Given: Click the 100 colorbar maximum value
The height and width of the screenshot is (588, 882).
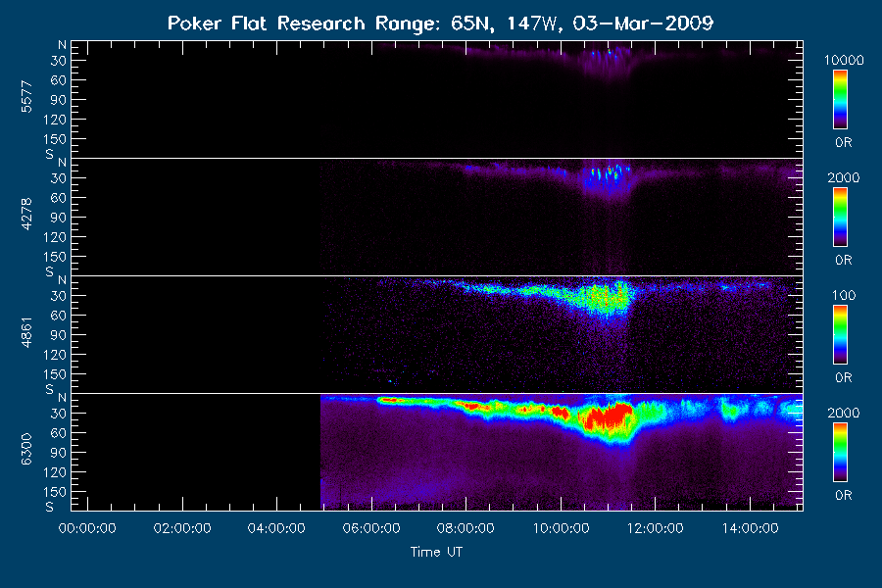Looking at the screenshot, I should coord(844,295).
